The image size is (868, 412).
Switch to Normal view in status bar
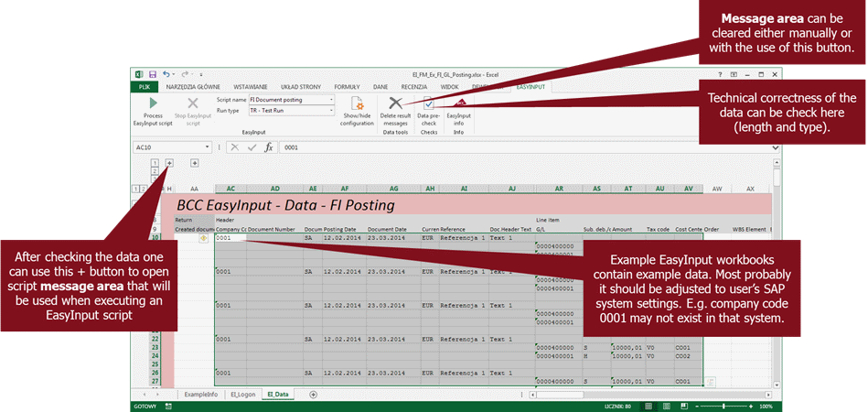point(650,407)
